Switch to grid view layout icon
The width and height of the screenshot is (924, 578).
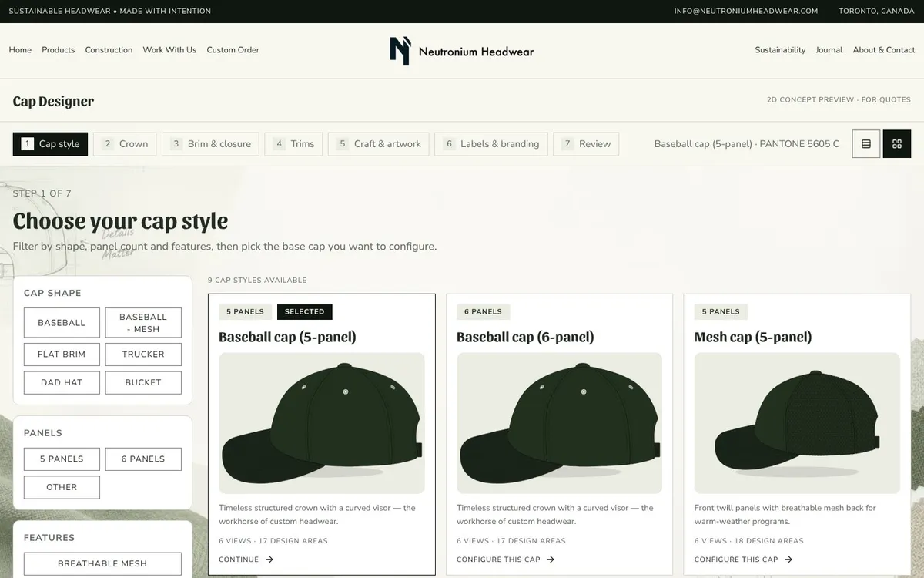point(897,144)
